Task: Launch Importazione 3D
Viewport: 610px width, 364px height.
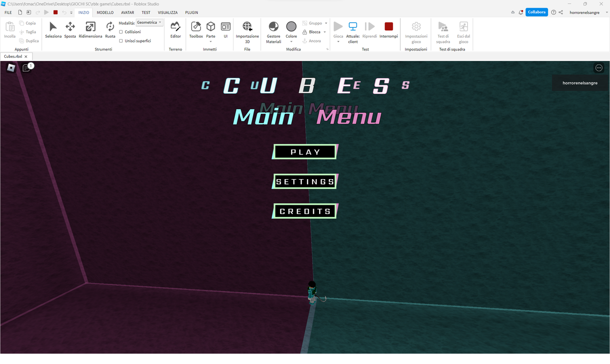Action: (x=247, y=32)
